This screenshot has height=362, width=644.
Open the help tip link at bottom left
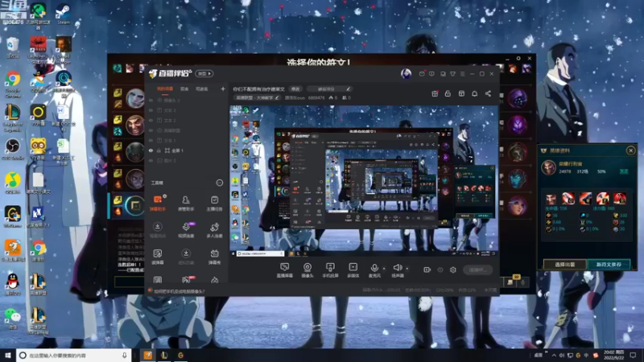179,291
